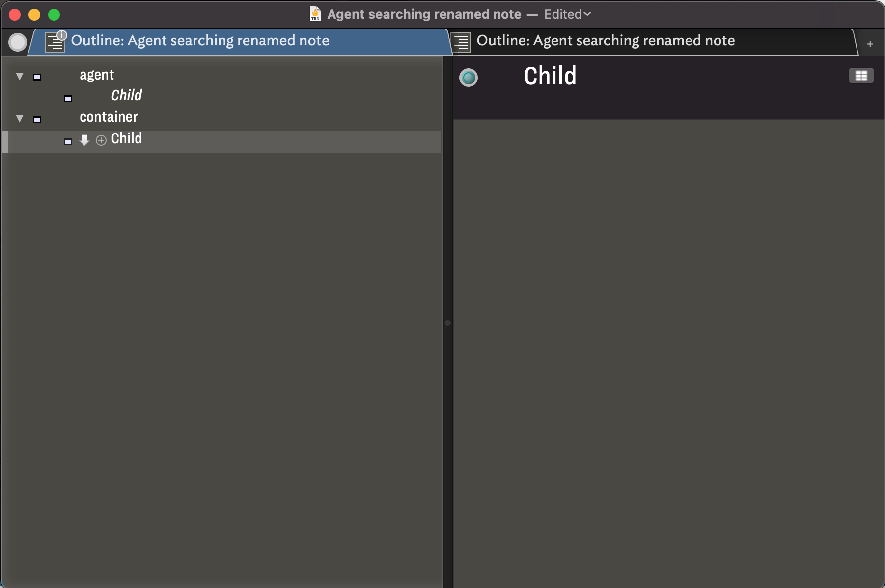Screen dimensions: 885x588
Task: Click the italic Child alias note icon
Action: tap(68, 98)
